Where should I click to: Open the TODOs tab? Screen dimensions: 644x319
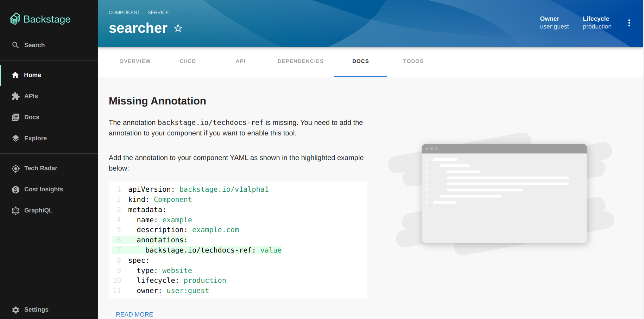[x=413, y=61]
